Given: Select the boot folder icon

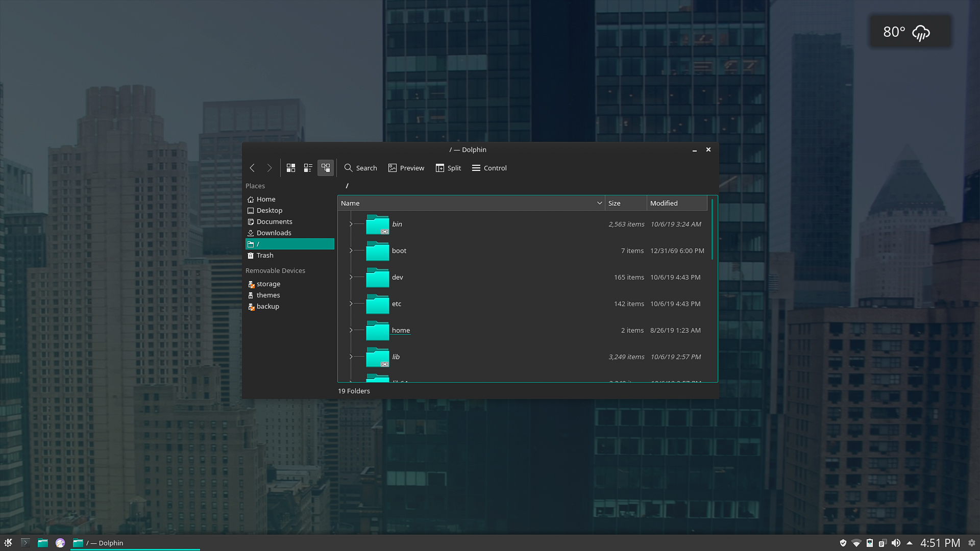Looking at the screenshot, I should coord(378,251).
